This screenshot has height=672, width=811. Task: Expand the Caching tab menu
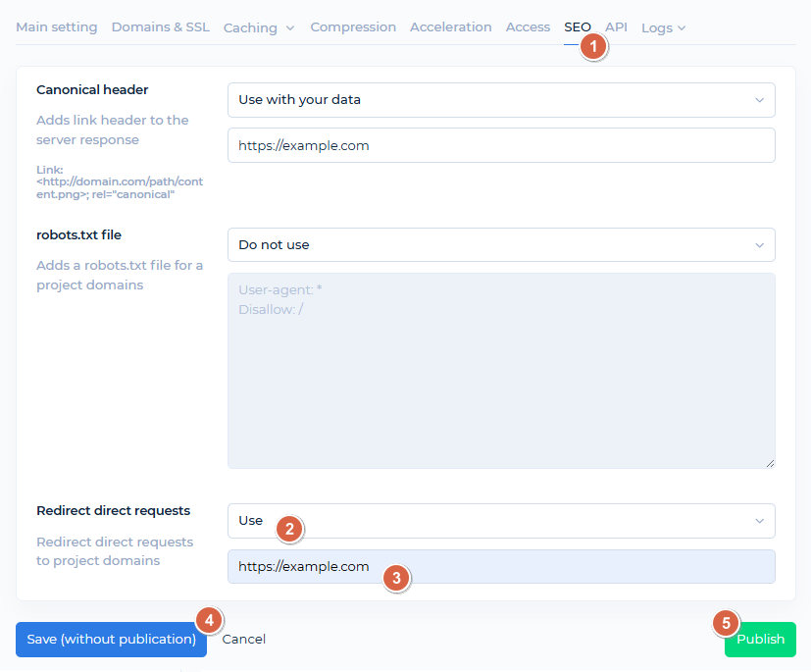pyautogui.click(x=259, y=28)
